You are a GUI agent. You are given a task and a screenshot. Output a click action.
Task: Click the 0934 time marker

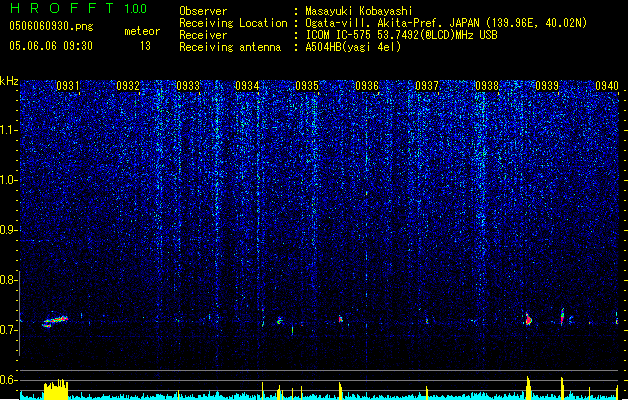click(247, 86)
